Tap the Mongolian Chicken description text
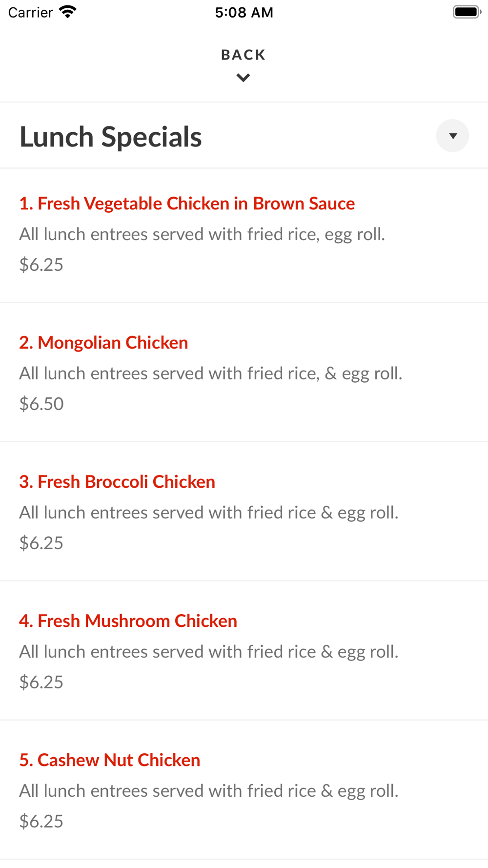This screenshot has width=488, height=868. point(211,373)
